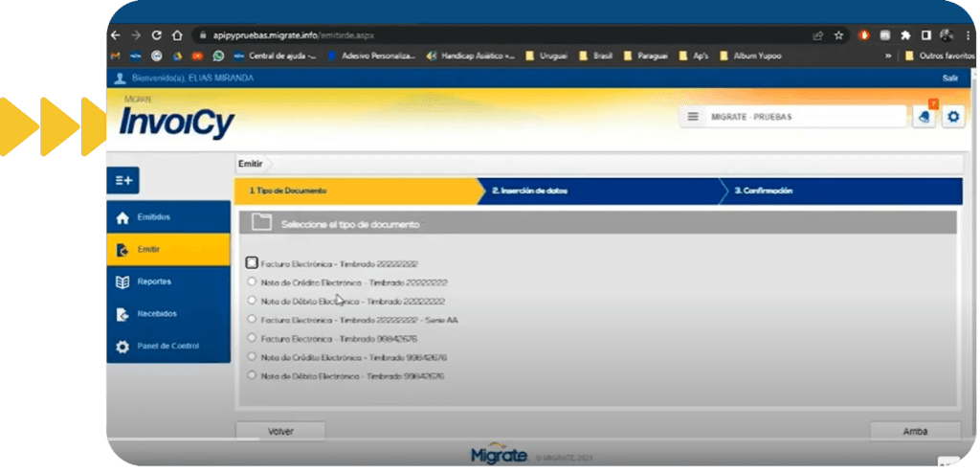Image resolution: width=980 pixels, height=473 pixels.
Task: Open the notifications bell icon
Action: click(x=924, y=117)
